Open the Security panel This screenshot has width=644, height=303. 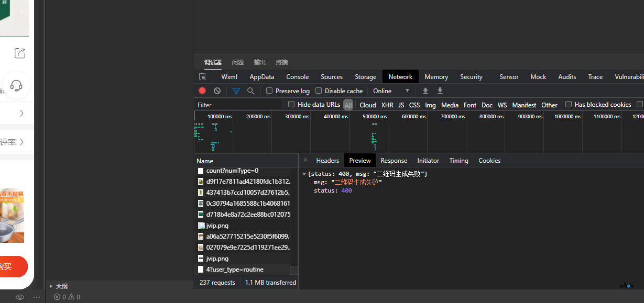pyautogui.click(x=472, y=77)
